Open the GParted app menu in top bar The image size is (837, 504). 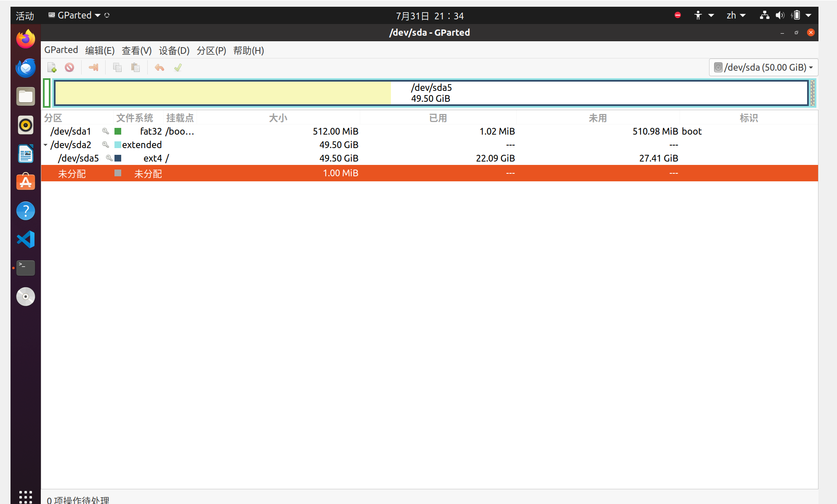74,15
